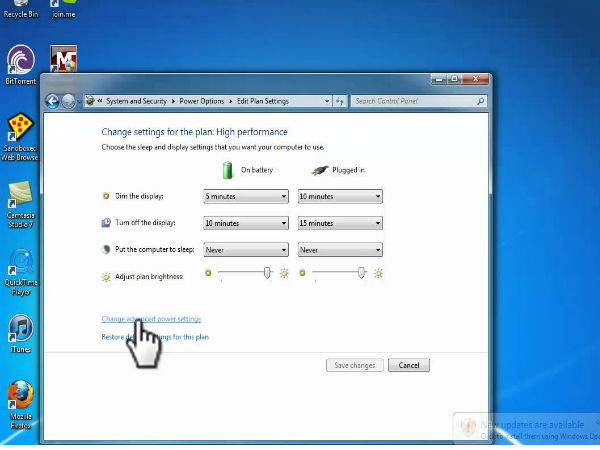Click the Search Control Panel field

point(415,101)
